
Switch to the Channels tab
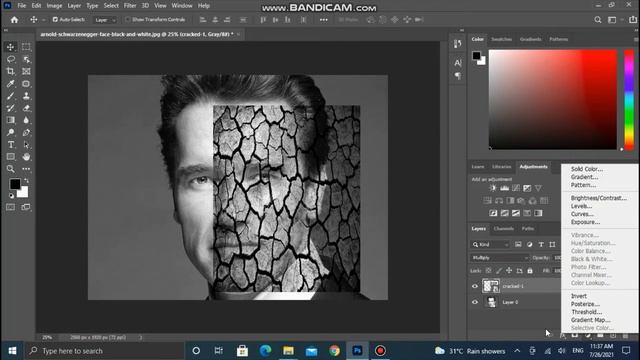504,229
